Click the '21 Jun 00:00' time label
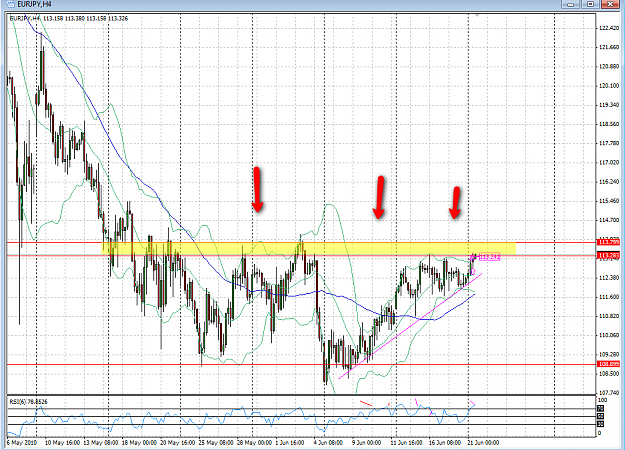The width and height of the screenshot is (625, 450). [x=483, y=442]
